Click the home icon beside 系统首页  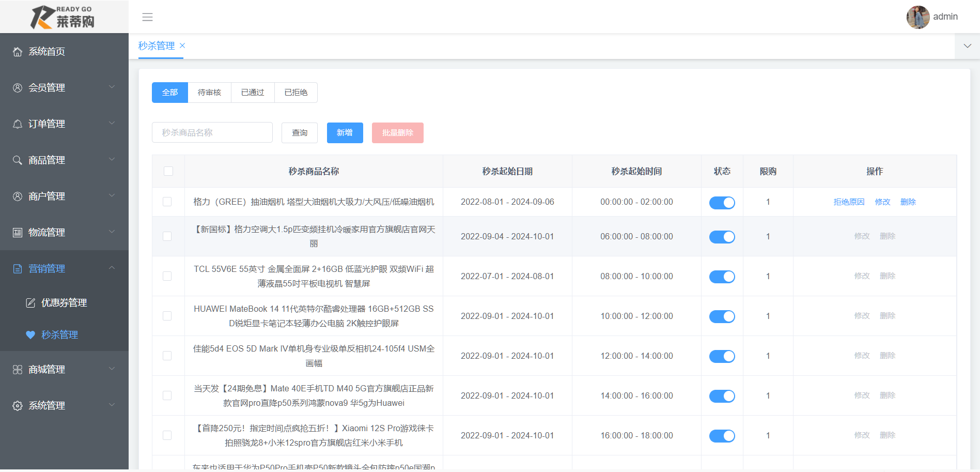click(18, 52)
